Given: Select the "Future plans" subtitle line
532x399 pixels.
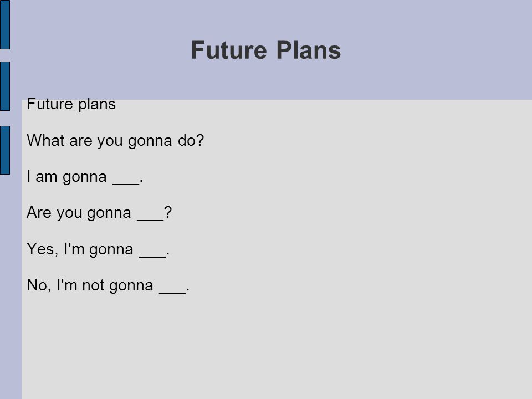Looking at the screenshot, I should point(71,104).
